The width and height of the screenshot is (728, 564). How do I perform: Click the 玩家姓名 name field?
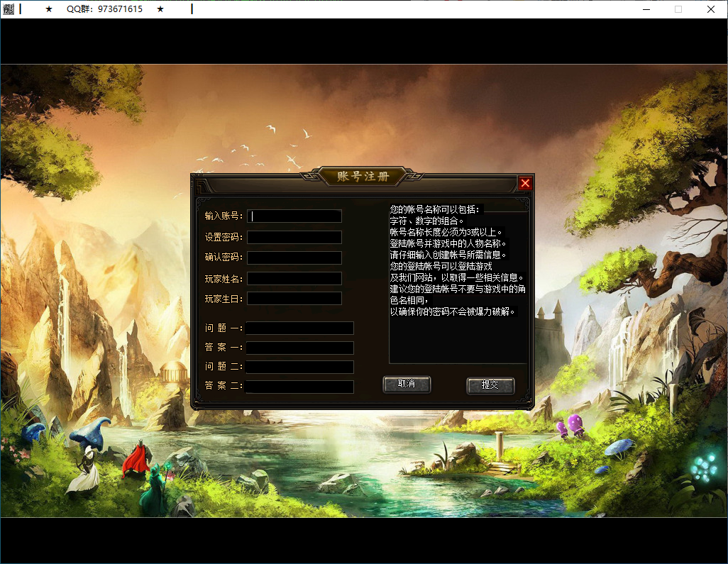click(x=294, y=279)
